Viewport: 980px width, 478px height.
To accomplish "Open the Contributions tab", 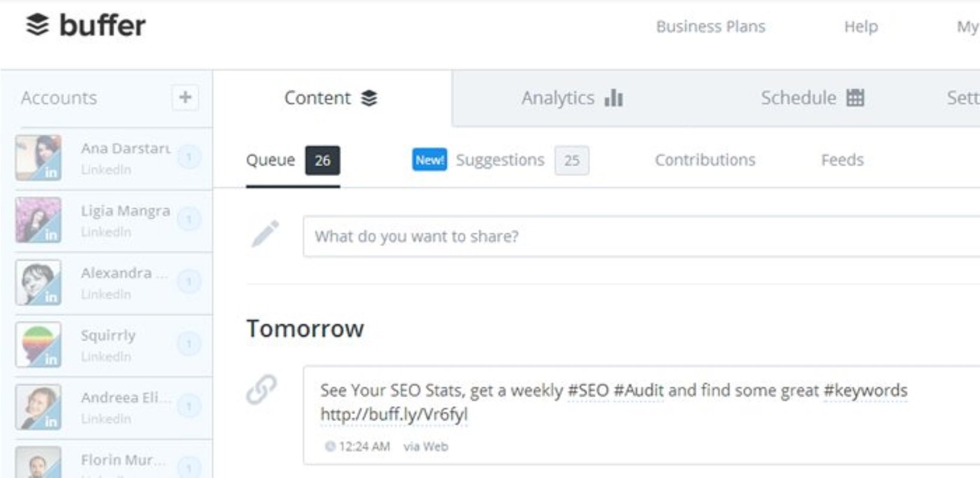I will click(x=705, y=160).
